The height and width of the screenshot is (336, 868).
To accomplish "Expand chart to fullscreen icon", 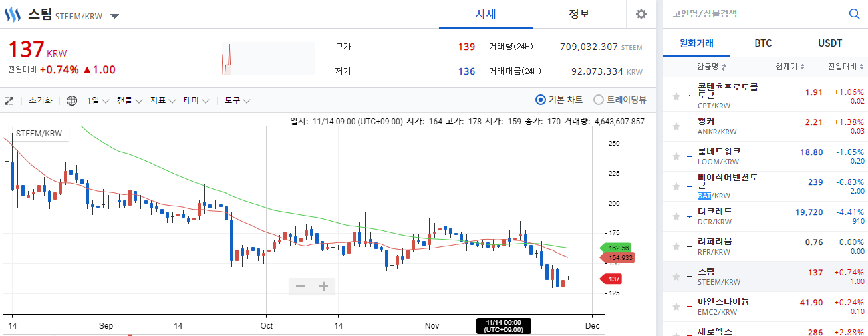I will pyautogui.click(x=9, y=101).
